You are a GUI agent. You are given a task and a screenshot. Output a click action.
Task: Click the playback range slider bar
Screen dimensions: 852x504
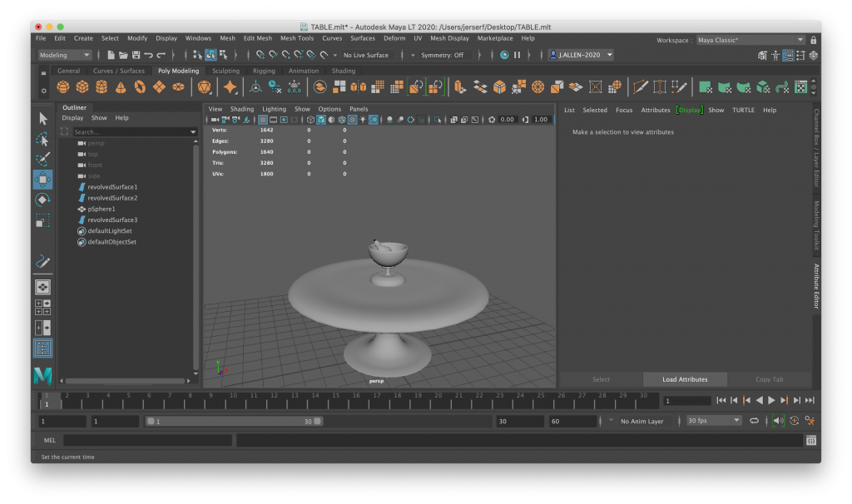(x=232, y=422)
